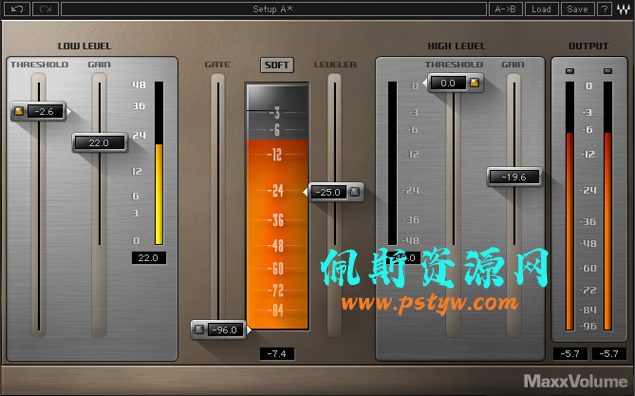Open the Setup A* preset field
635x396 pixels.
(x=274, y=9)
